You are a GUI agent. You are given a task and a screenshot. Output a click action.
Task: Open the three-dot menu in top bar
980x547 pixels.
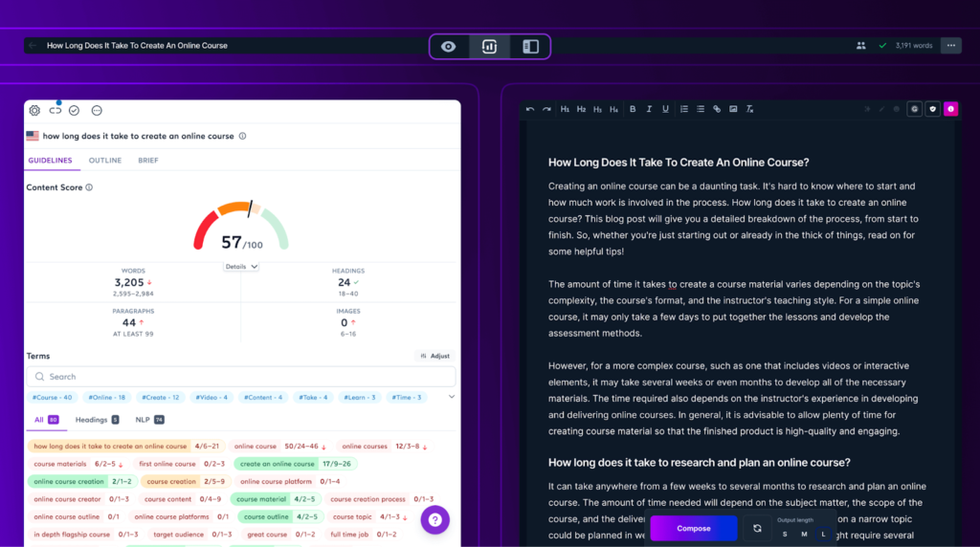coord(950,45)
